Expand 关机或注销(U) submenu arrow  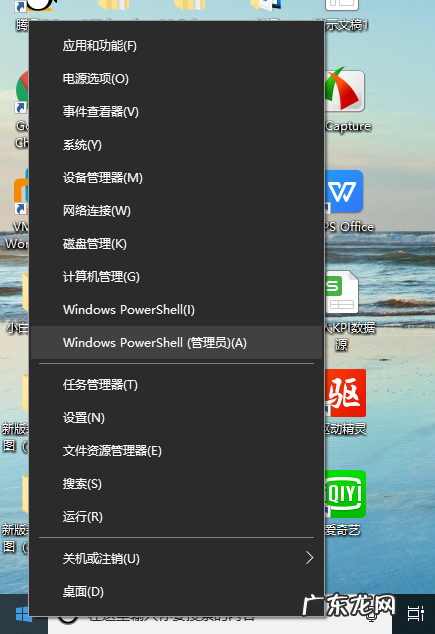pyautogui.click(x=310, y=558)
